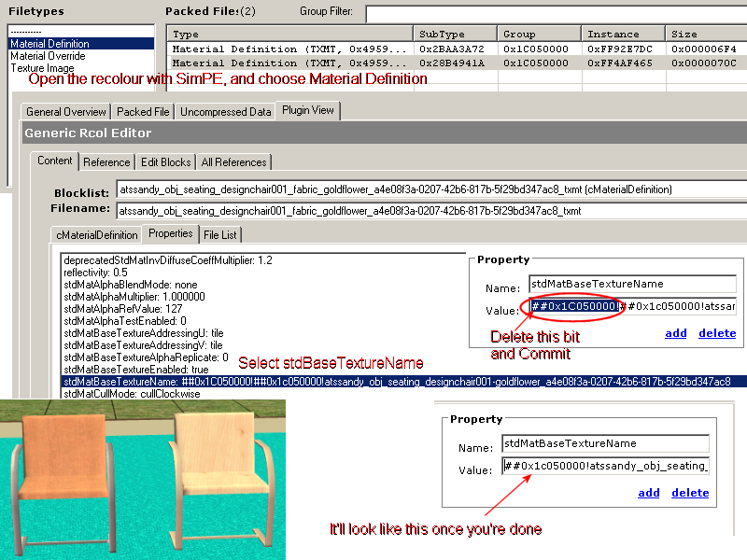Viewport: 747px width, 560px height.
Task: Click the chair preview image
Action: (143, 480)
